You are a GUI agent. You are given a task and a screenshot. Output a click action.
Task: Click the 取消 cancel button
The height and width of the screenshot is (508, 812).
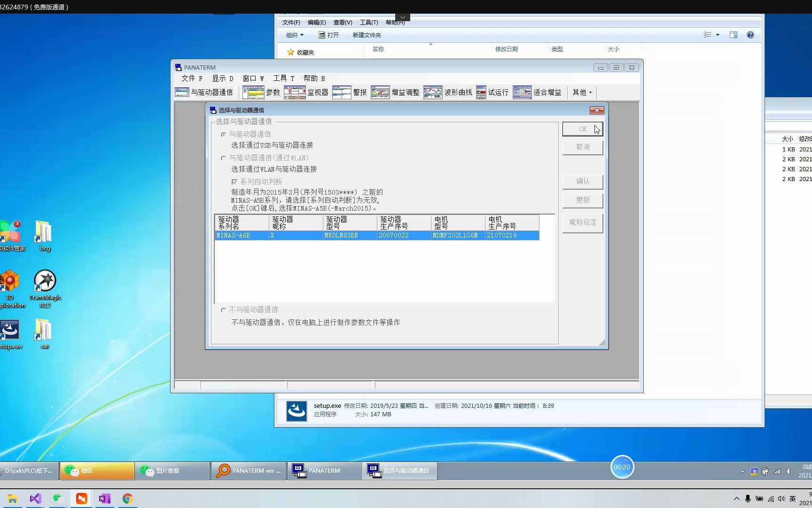(583, 147)
